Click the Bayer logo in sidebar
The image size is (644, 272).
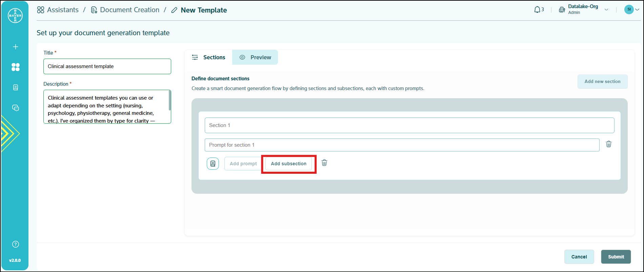[15, 16]
